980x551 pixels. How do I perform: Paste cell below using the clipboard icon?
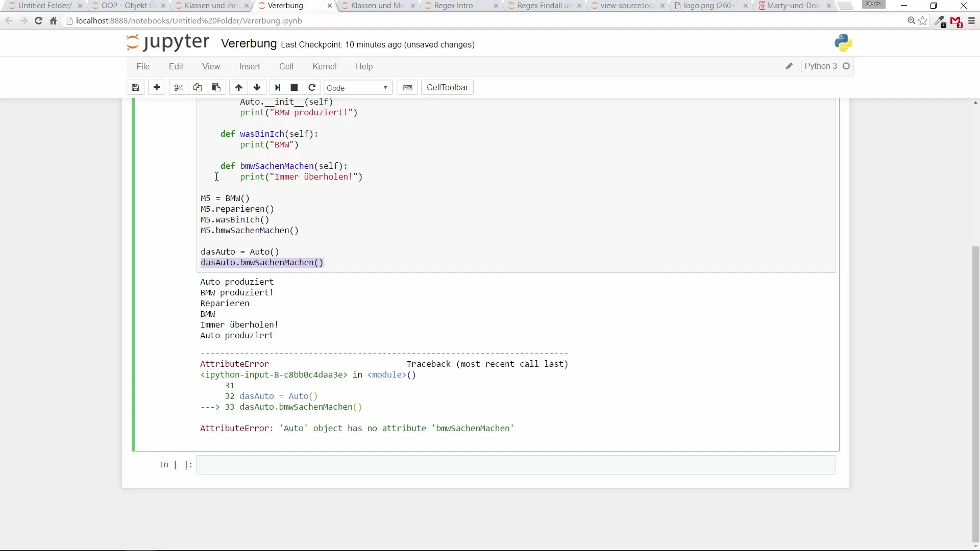(216, 88)
